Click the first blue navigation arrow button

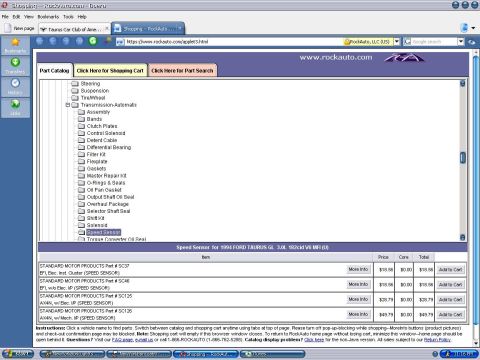click(x=39, y=41)
